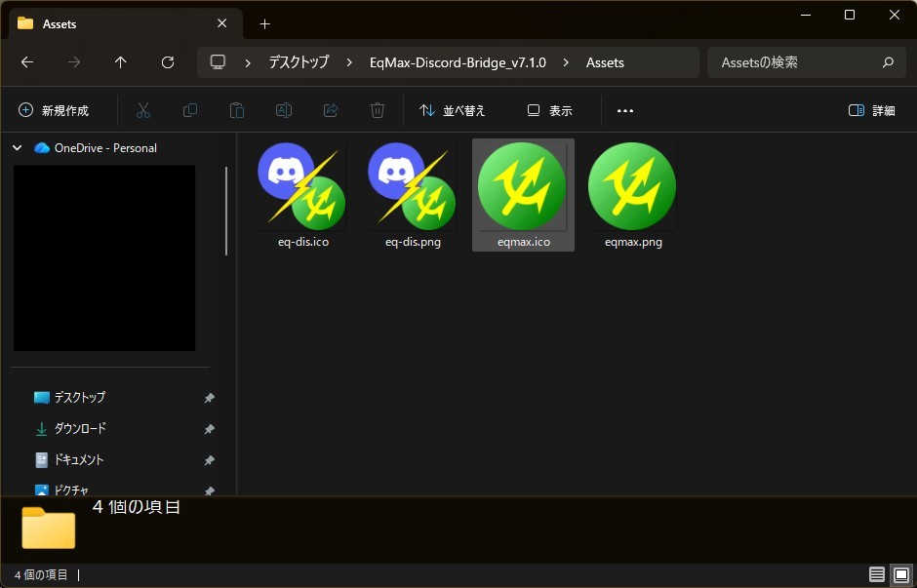917x588 pixels.
Task: Click デスクトップ in the address breadcrumb
Action: tap(299, 62)
